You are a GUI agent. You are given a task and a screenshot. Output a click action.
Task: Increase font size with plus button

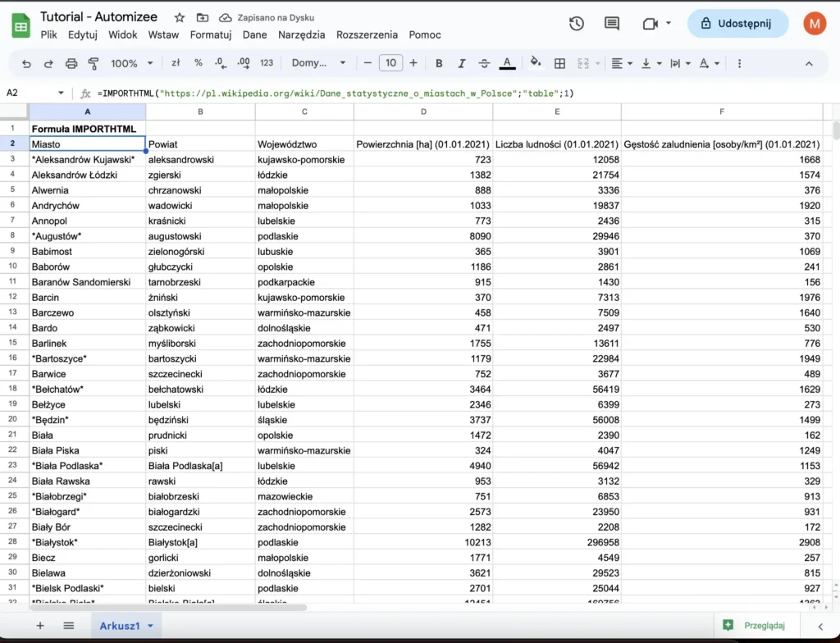click(413, 63)
